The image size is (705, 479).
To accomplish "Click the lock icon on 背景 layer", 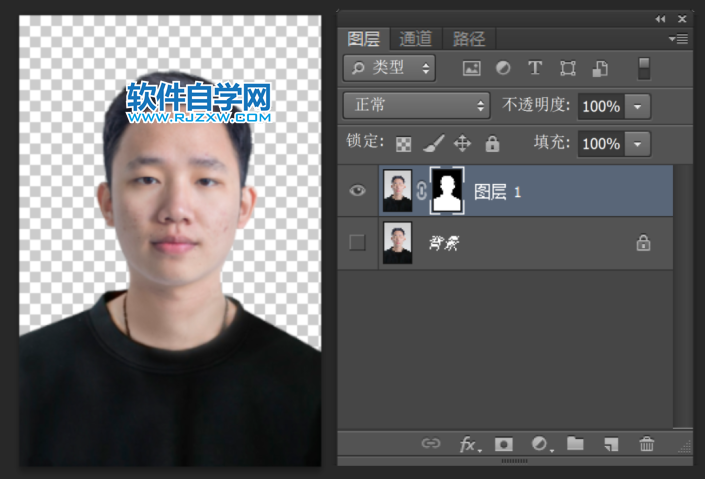I will click(x=643, y=243).
